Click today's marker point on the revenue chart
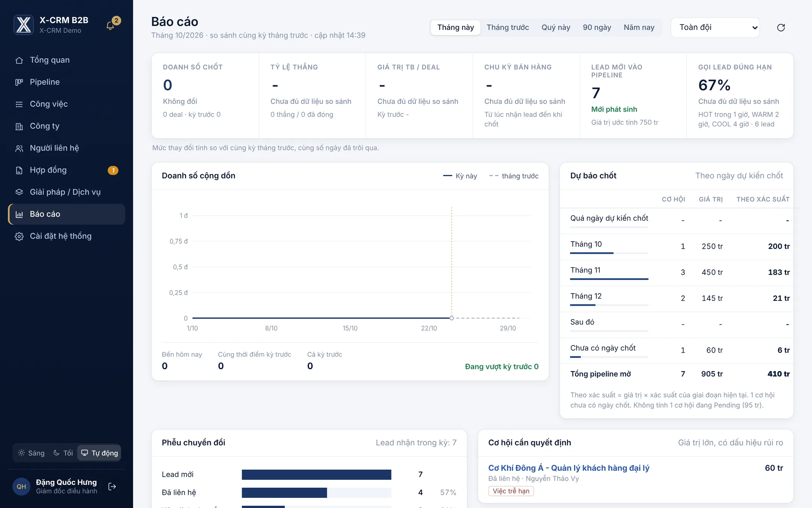This screenshot has height=508, width=812. [x=451, y=318]
